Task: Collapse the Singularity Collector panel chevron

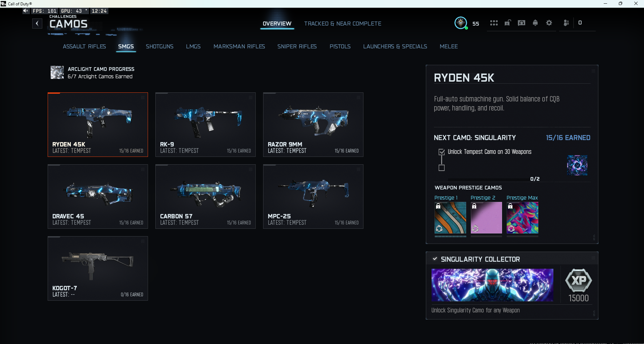Action: [435, 259]
